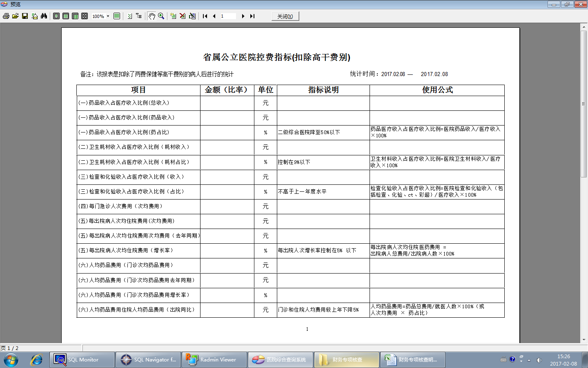Click the 关闭(X) close preview button
Screen dimensions: 588x368
click(285, 16)
